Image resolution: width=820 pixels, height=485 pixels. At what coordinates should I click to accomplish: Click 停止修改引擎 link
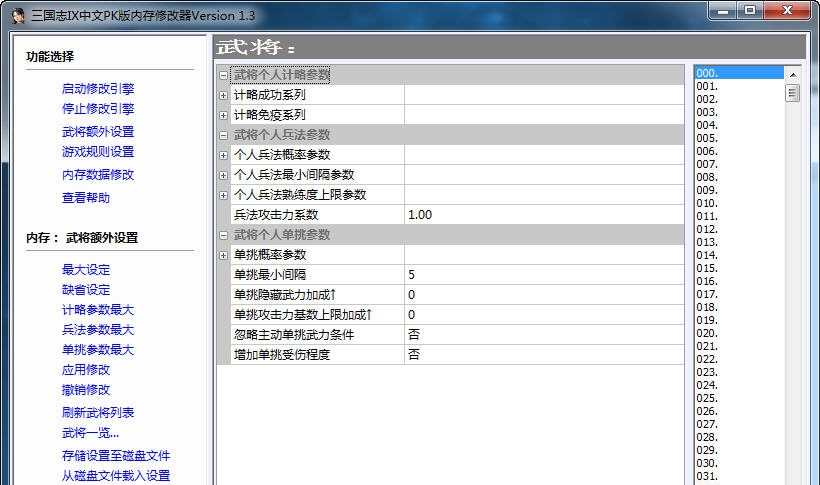(x=98, y=109)
